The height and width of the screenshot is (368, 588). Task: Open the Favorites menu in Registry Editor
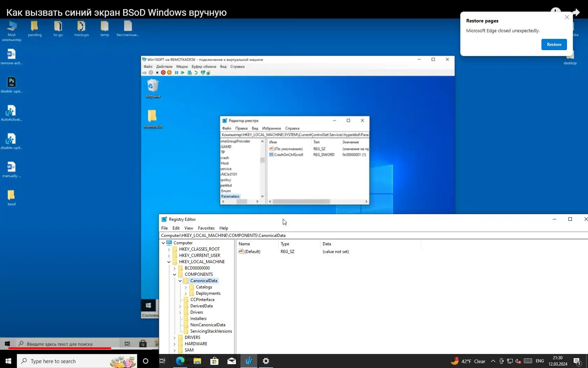(206, 228)
